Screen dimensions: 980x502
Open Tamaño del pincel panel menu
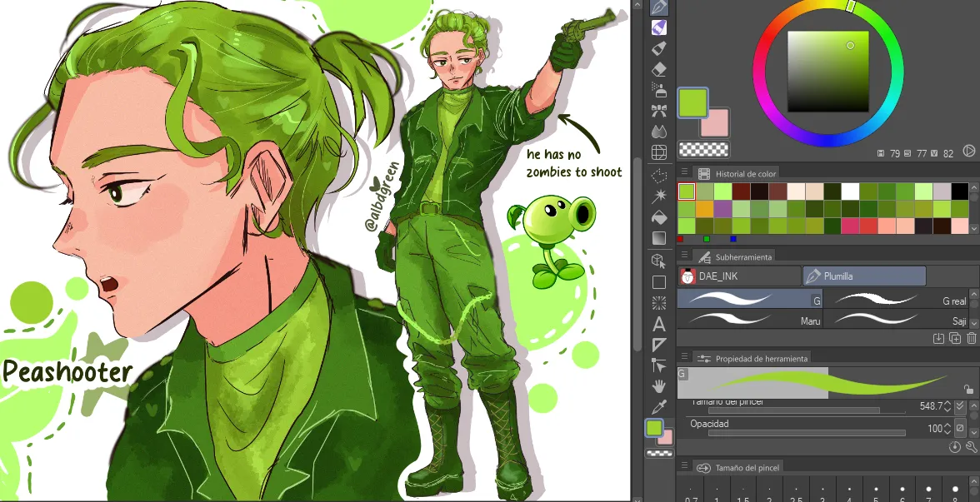(x=685, y=466)
